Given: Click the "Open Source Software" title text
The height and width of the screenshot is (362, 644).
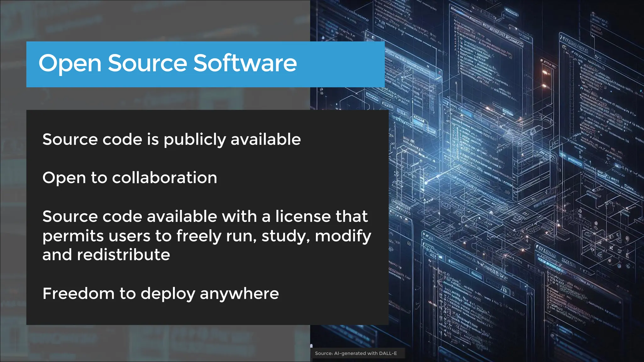Looking at the screenshot, I should tap(167, 63).
